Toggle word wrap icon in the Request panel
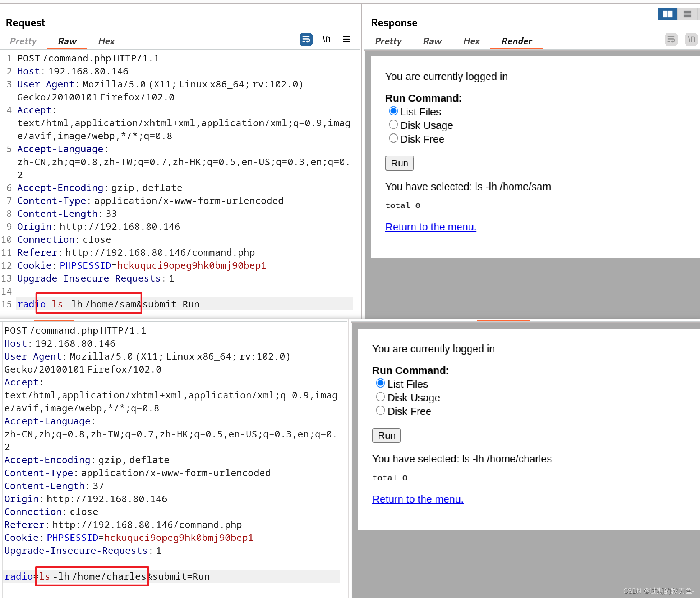This screenshot has height=598, width=700. [306, 39]
